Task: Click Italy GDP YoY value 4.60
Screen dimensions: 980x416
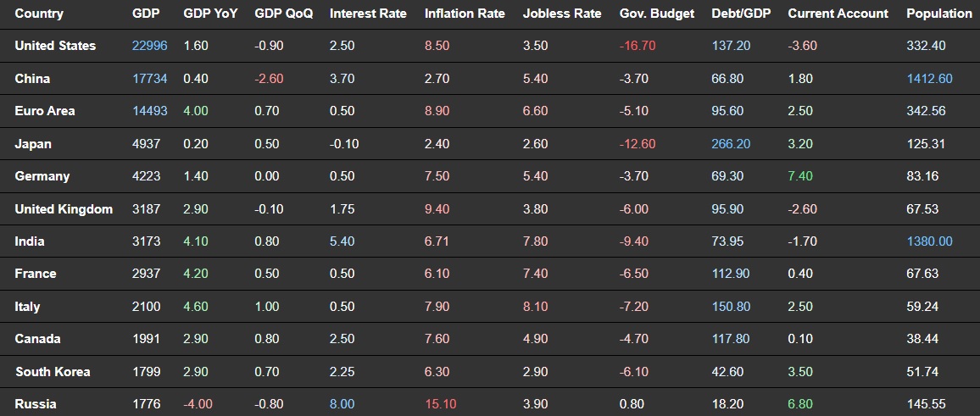Action: tap(196, 307)
